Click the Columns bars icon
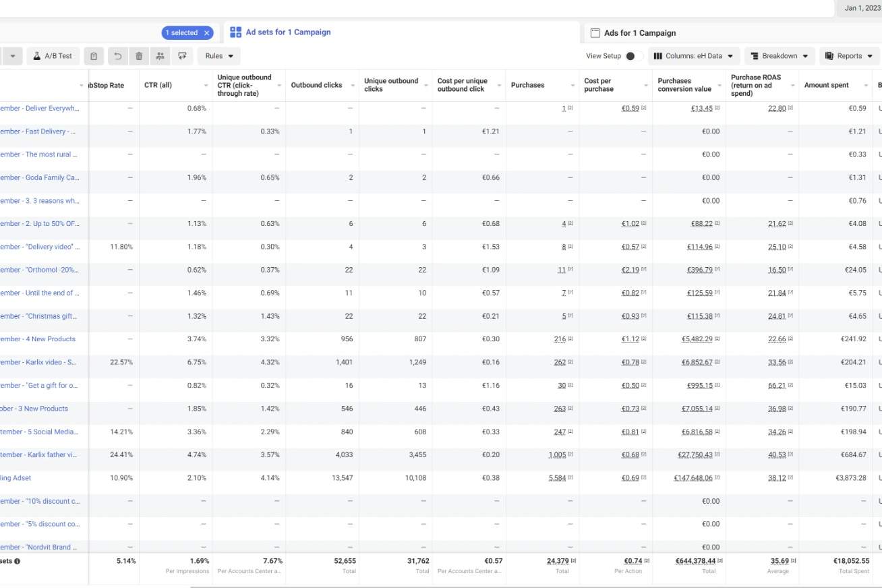 click(x=657, y=55)
